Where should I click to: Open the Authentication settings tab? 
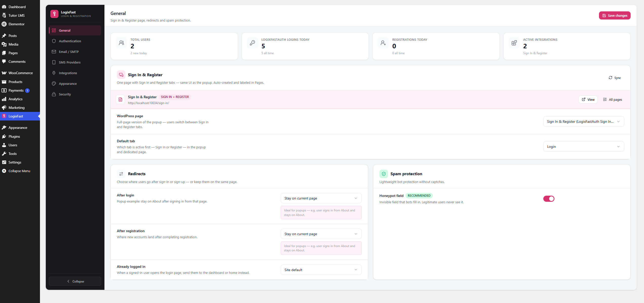click(x=75, y=41)
